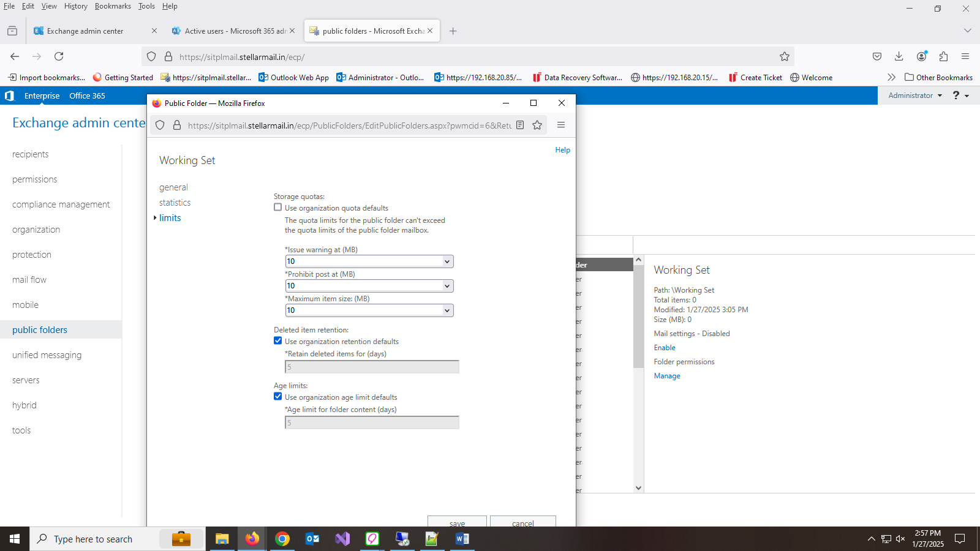Viewport: 980px width, 551px height.
Task: Open Microsoft Word from the taskbar
Action: pyautogui.click(x=462, y=539)
